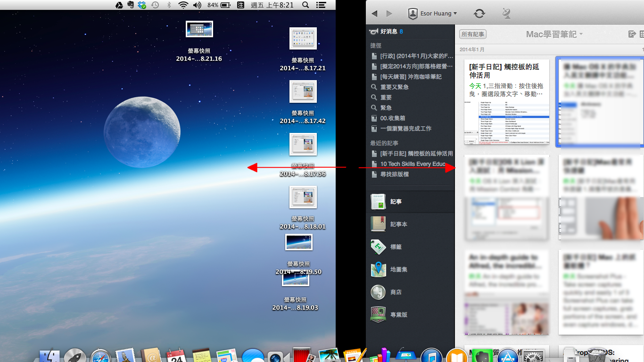
Task: Open shortcut [擬定2014方向]部落格經營
Action: 412,66
